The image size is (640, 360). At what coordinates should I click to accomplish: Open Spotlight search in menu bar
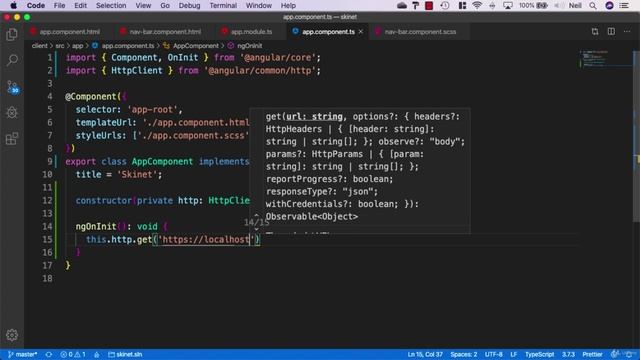(593, 5)
